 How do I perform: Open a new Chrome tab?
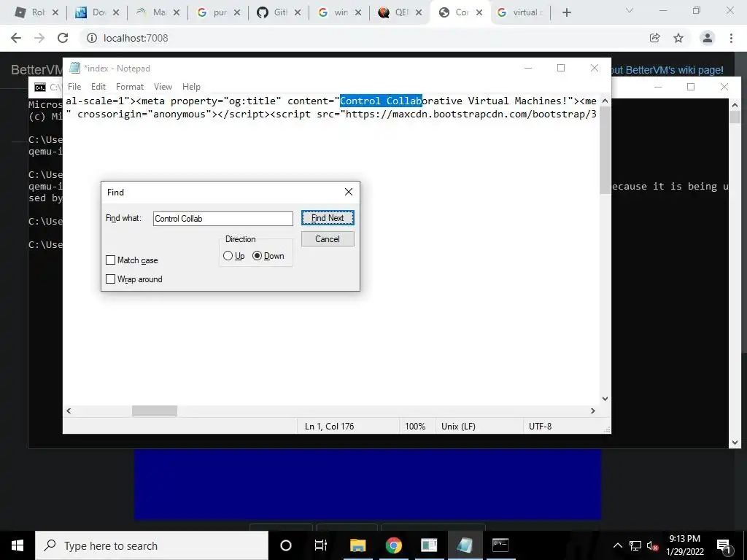[566, 12]
